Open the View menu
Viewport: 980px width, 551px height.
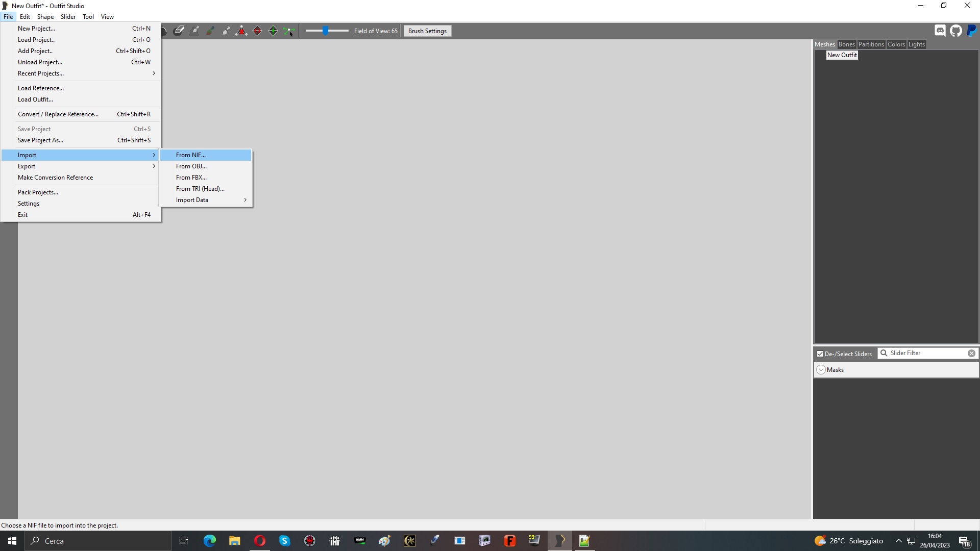(107, 17)
